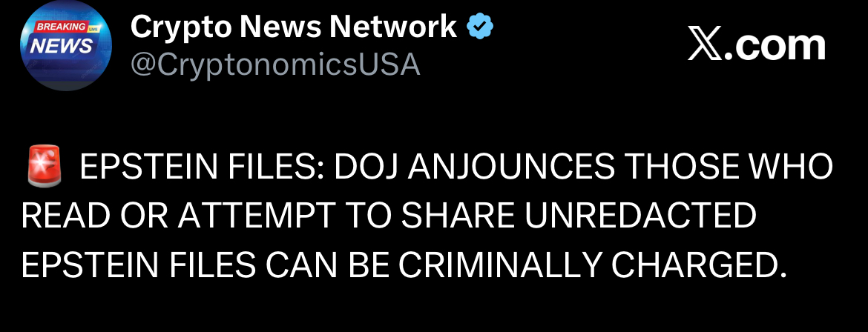Open the Crypto News Network profile name
Image resolution: width=868 pixels, height=332 pixels.
(293, 28)
